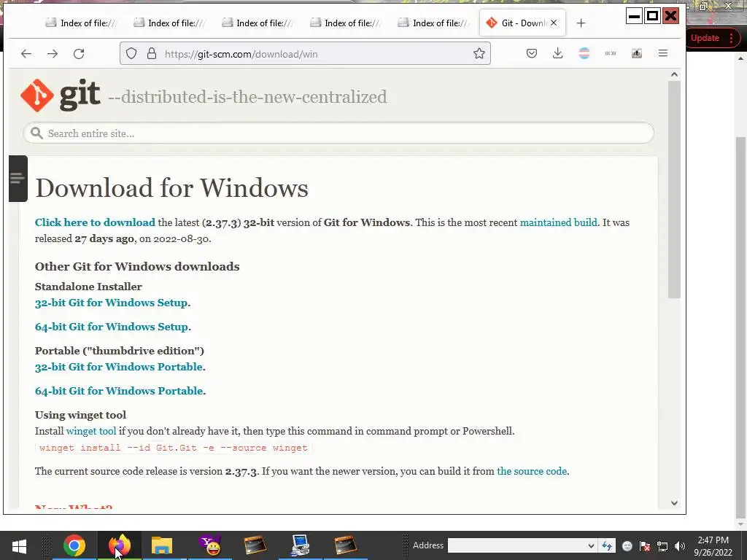The height and width of the screenshot is (560, 747).
Task: Click the small picture extension icon in toolbar
Action: (636, 53)
